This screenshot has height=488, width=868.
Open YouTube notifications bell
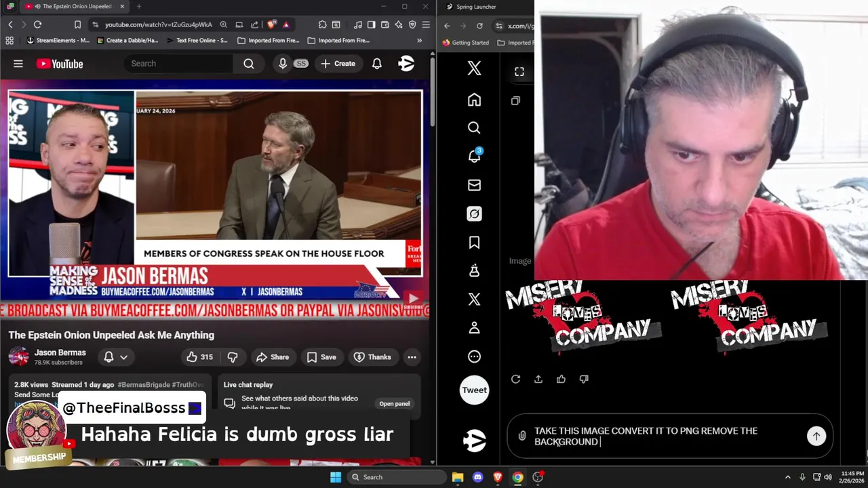(377, 64)
